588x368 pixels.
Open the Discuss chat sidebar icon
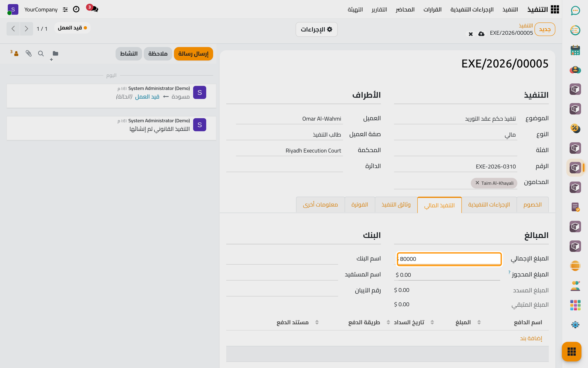point(575,11)
